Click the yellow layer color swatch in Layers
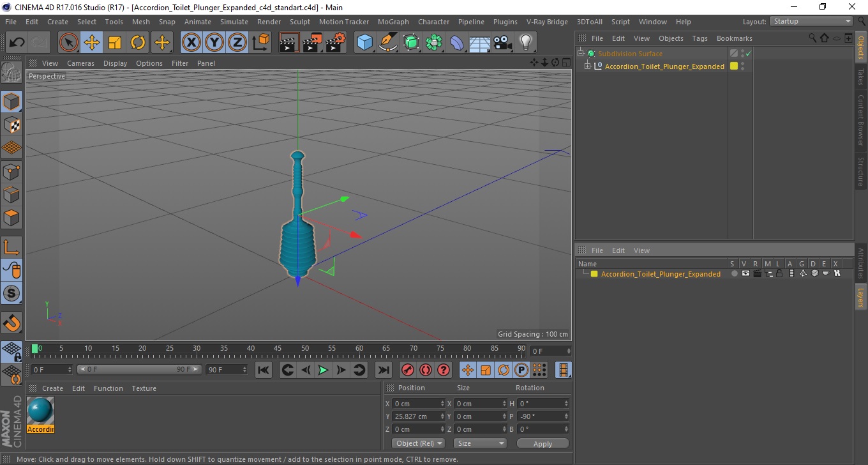 pos(594,274)
